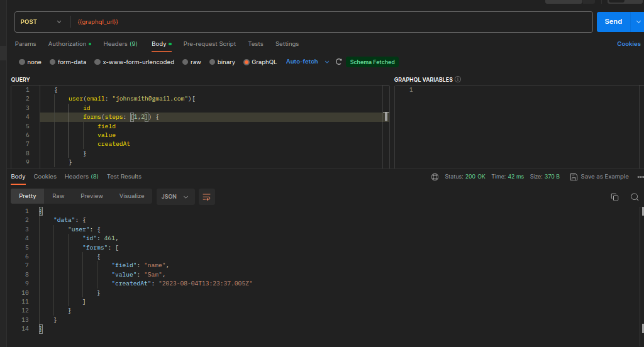Image resolution: width=644 pixels, height=347 pixels.
Task: Open the Auto-fetch options chevron
Action: pos(327,62)
